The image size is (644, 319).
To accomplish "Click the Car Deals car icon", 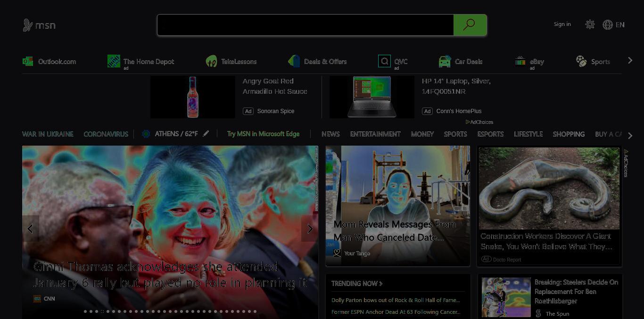I will [x=445, y=61].
